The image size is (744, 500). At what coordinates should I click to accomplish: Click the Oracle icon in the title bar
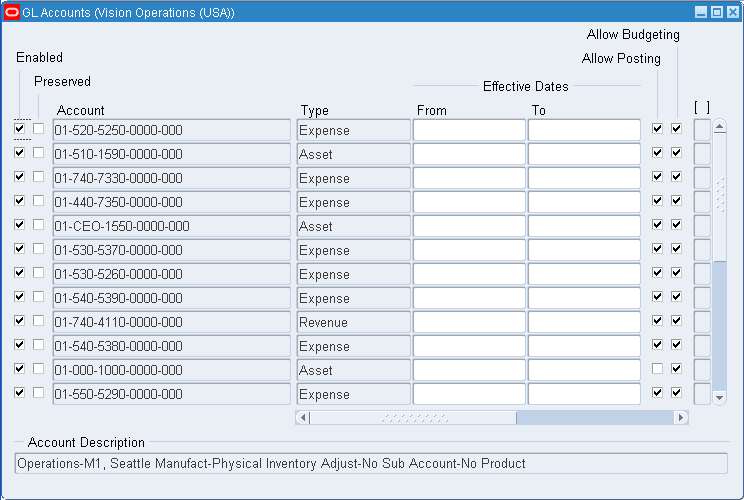[x=12, y=12]
